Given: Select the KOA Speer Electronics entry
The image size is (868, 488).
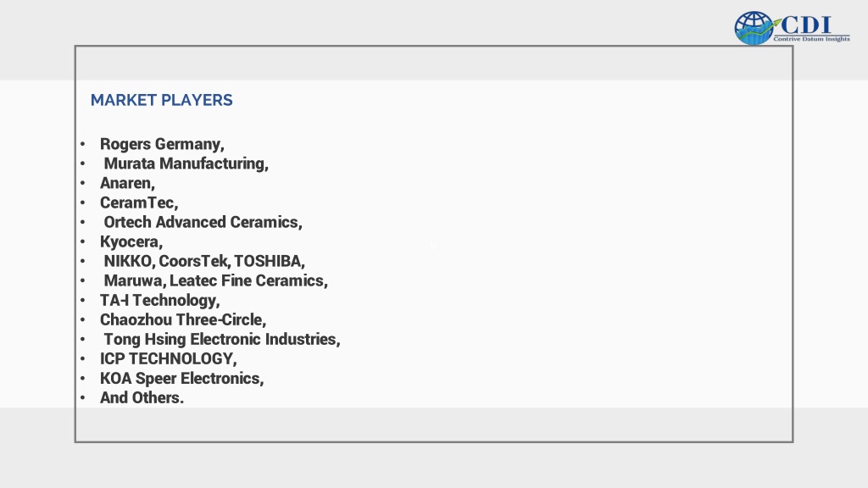Looking at the screenshot, I should point(181,379).
